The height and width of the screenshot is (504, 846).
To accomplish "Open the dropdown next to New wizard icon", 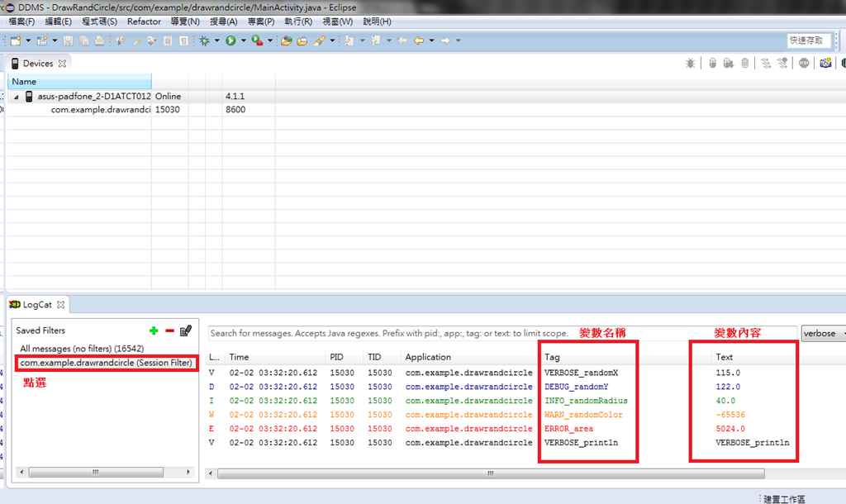I will point(28,40).
